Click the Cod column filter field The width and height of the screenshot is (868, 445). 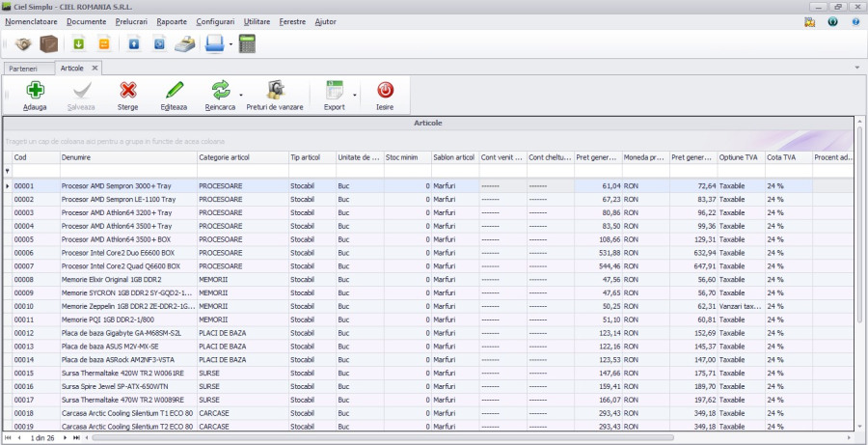click(34, 171)
